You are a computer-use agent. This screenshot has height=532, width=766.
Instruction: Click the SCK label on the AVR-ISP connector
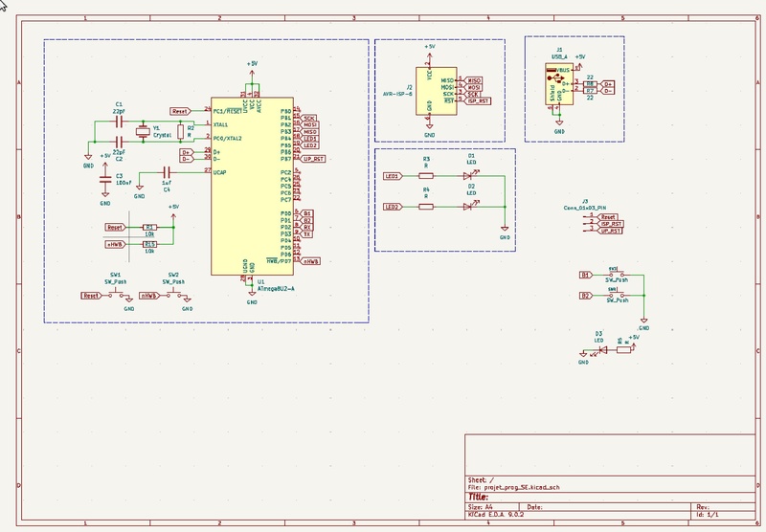click(472, 94)
